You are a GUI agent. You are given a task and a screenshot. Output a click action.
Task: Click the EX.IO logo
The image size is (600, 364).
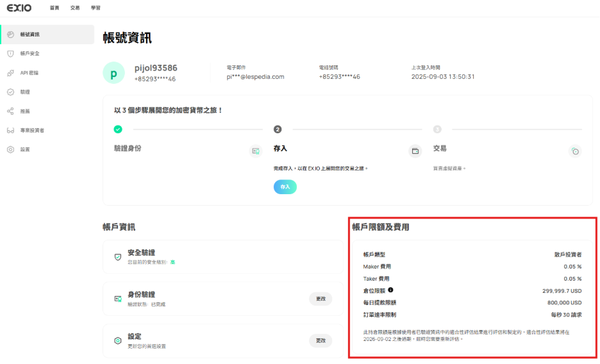(x=19, y=8)
